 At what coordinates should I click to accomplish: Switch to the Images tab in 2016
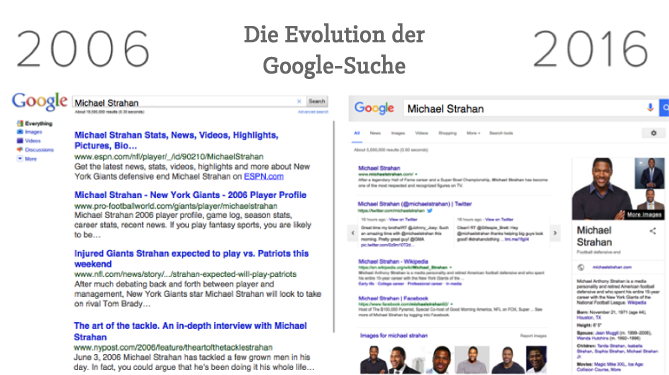pyautogui.click(x=398, y=133)
